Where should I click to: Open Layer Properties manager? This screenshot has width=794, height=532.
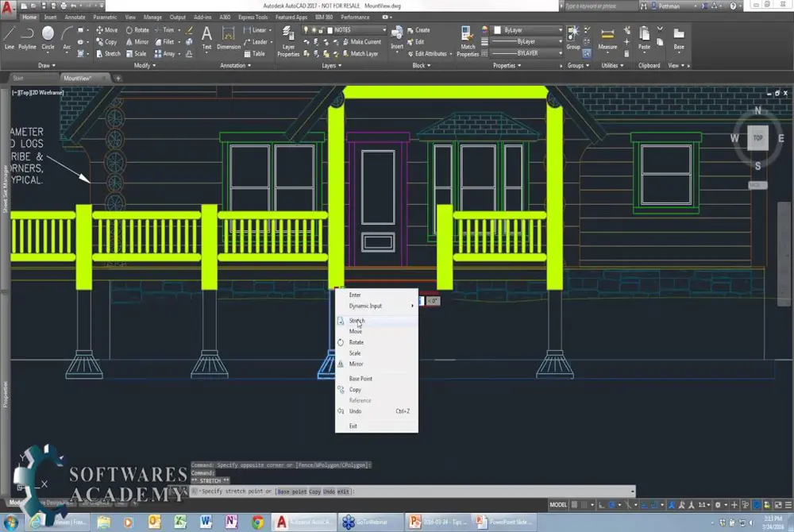point(288,41)
